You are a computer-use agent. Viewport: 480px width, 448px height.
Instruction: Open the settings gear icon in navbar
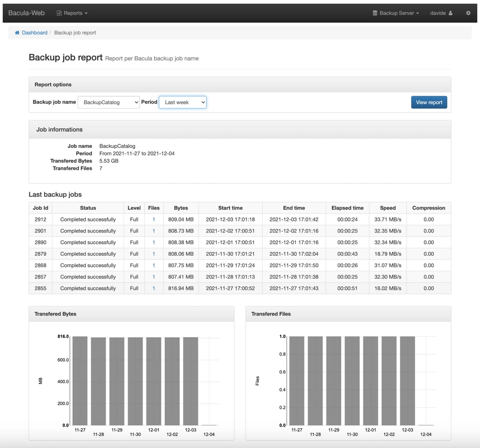pos(468,13)
